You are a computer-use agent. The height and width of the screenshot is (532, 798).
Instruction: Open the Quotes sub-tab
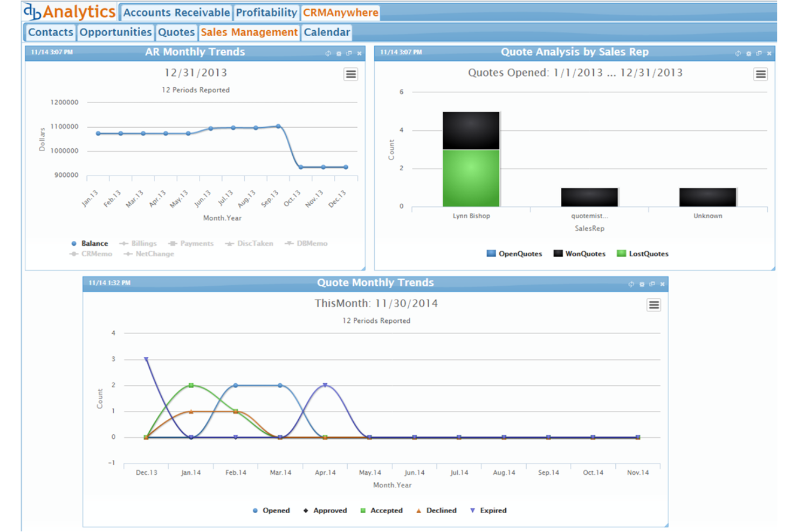pyautogui.click(x=176, y=32)
